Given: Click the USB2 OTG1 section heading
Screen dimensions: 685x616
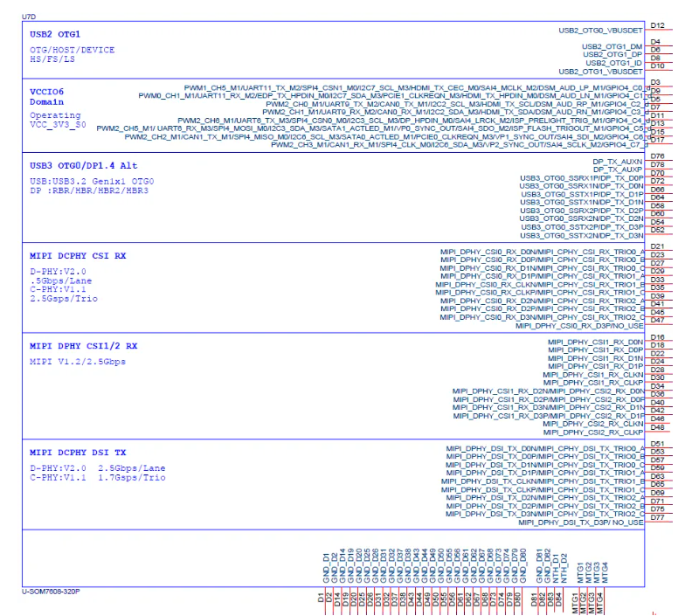Looking at the screenshot, I should [x=55, y=34].
